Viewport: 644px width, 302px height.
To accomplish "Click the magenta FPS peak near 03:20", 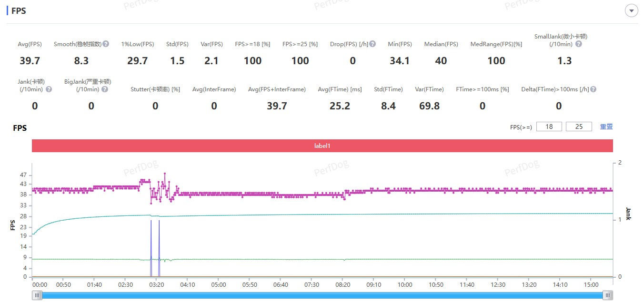I will (x=165, y=174).
